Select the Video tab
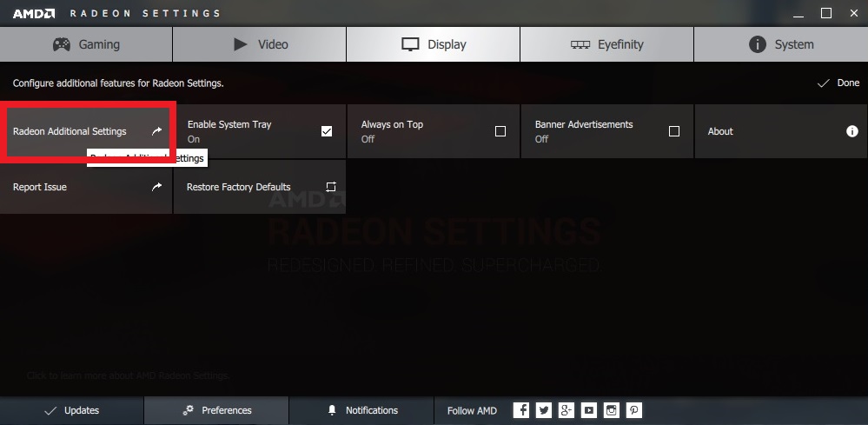 pos(260,44)
